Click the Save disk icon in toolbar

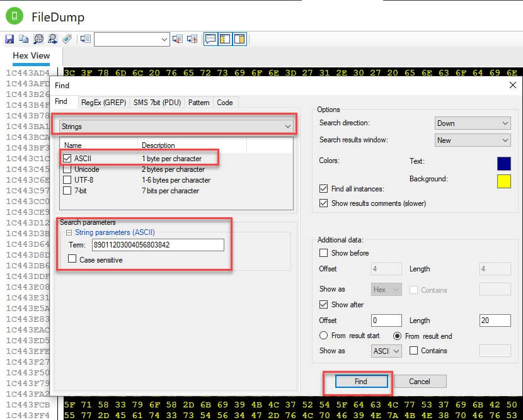pyautogui.click(x=9, y=39)
